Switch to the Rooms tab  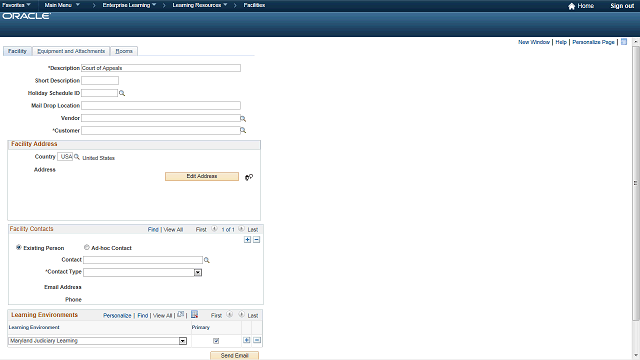[x=124, y=51]
